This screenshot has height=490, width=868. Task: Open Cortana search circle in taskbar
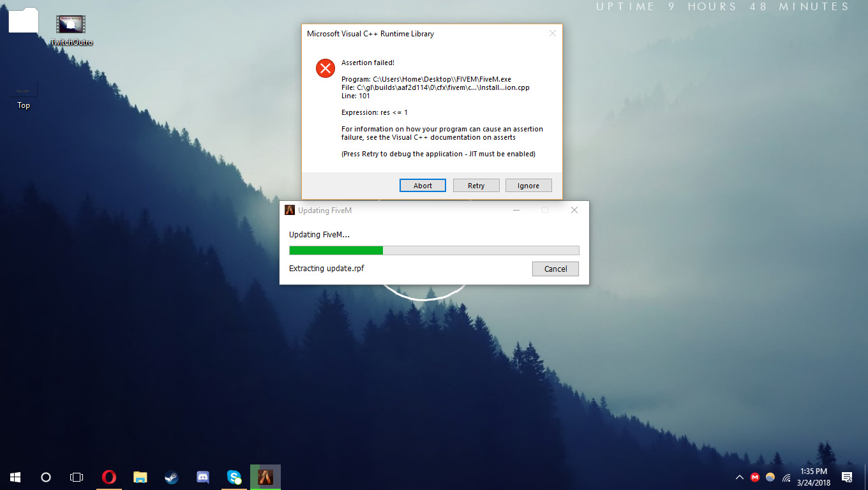click(46, 477)
